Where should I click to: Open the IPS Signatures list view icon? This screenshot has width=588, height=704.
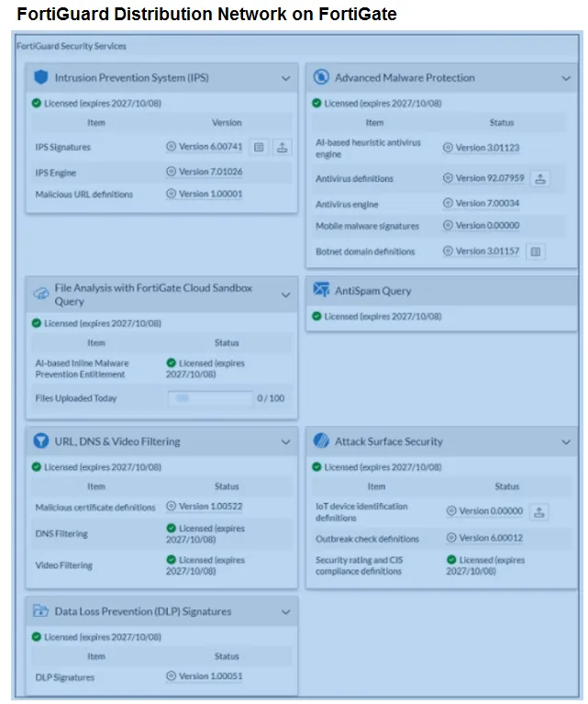click(x=259, y=147)
